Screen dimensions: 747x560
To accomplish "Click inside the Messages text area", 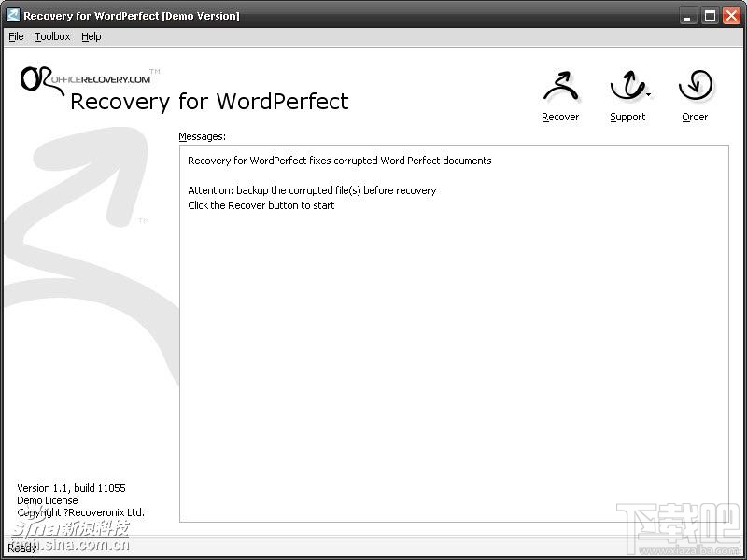I will point(454,333).
